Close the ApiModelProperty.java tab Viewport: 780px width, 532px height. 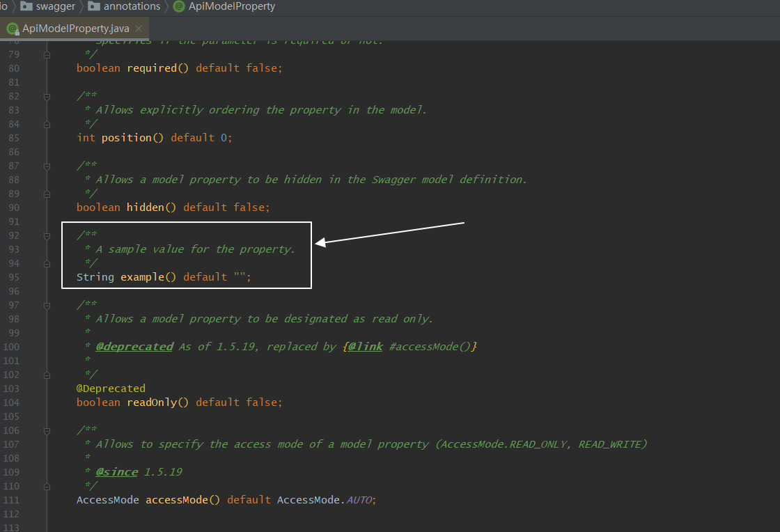pyautogui.click(x=139, y=29)
